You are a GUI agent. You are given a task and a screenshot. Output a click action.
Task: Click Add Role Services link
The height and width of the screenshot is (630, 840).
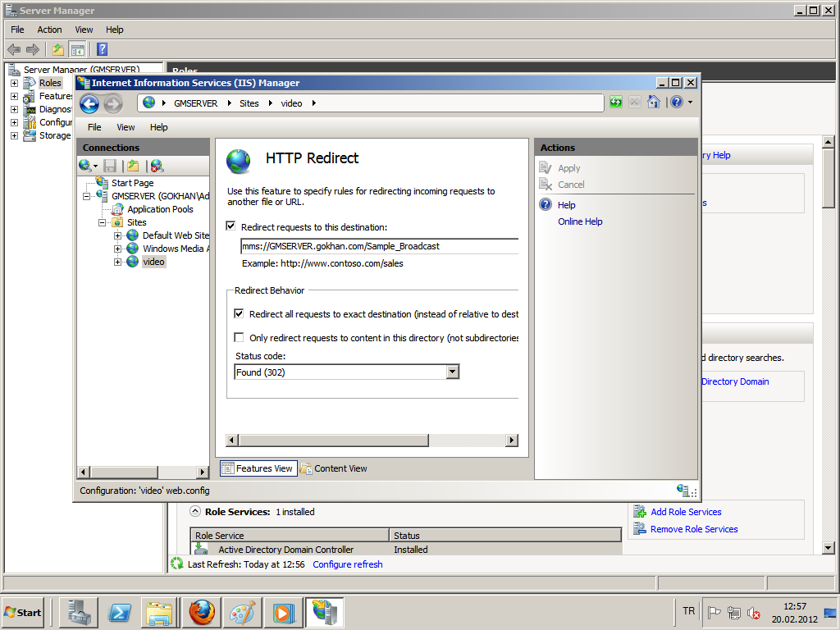click(686, 512)
